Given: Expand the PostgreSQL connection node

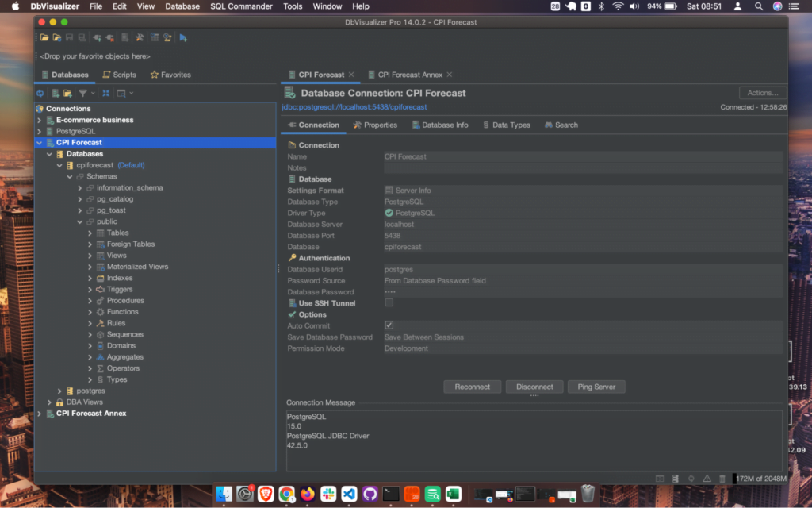Looking at the screenshot, I should tap(40, 131).
